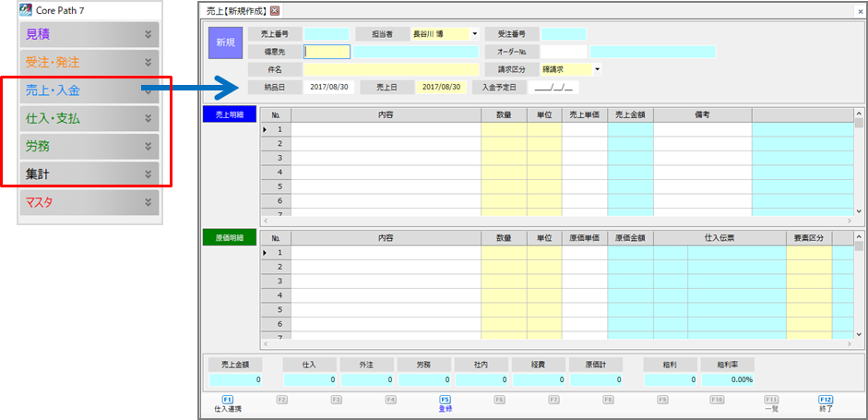Open the 担当者 dropdown list
The width and height of the screenshot is (868, 420).
click(474, 34)
